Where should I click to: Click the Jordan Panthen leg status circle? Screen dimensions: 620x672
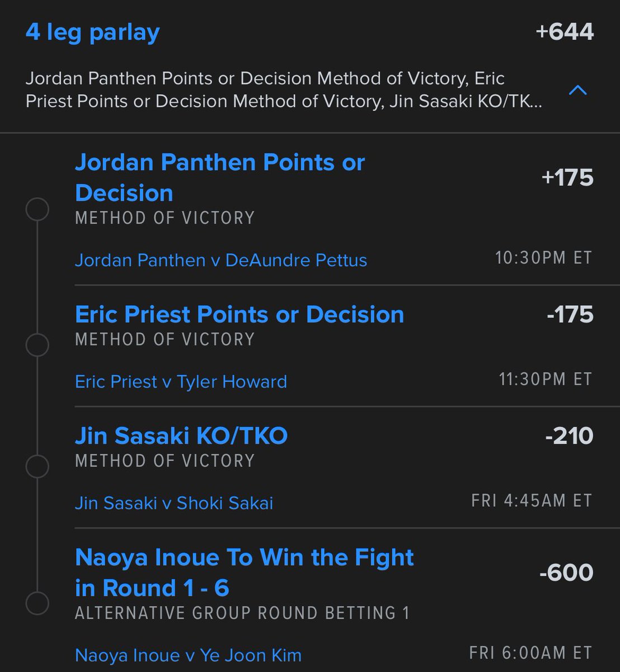37,210
